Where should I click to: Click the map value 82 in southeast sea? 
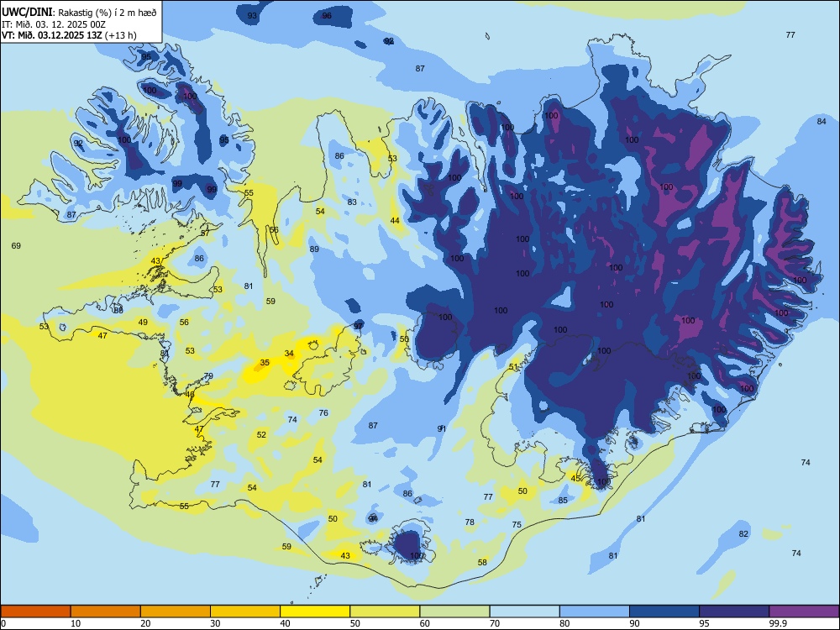coord(743,534)
